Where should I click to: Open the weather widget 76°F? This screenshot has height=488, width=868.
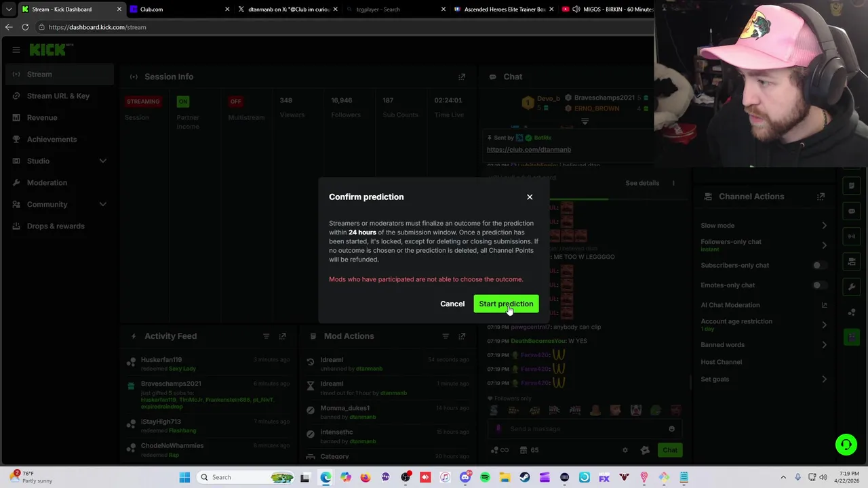[x=31, y=478]
